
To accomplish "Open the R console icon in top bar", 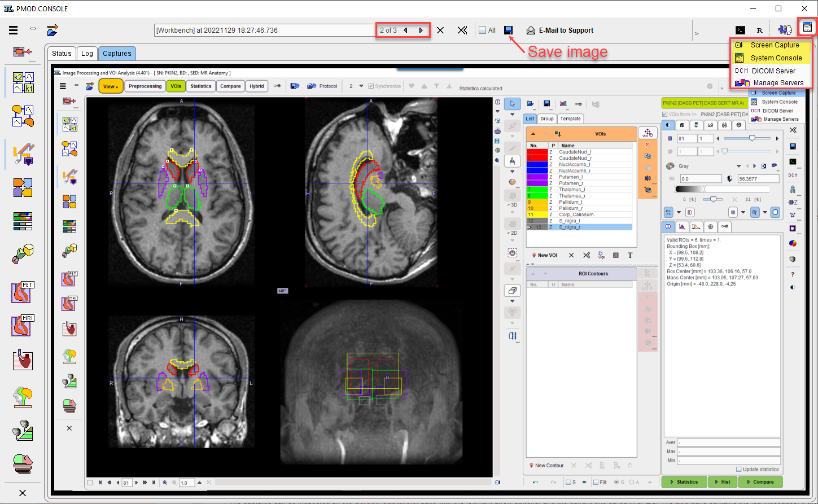I will (x=760, y=30).
